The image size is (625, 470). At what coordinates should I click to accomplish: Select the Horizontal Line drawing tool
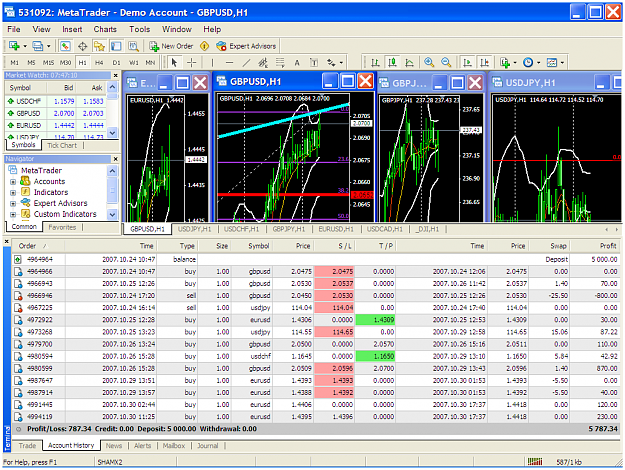point(229,62)
